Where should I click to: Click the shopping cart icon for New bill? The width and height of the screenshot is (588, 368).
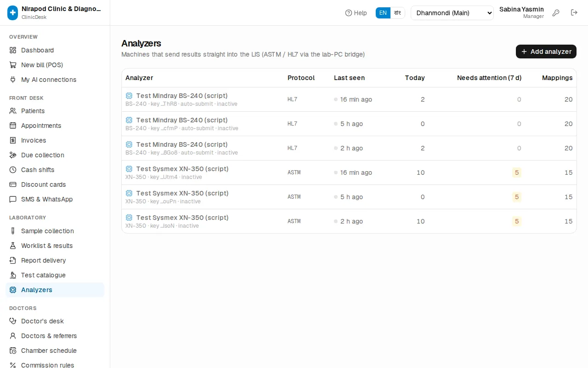13,65
